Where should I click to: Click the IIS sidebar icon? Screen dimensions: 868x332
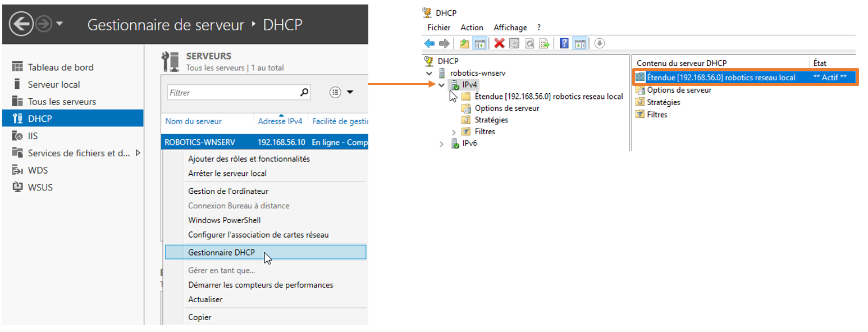pos(17,136)
